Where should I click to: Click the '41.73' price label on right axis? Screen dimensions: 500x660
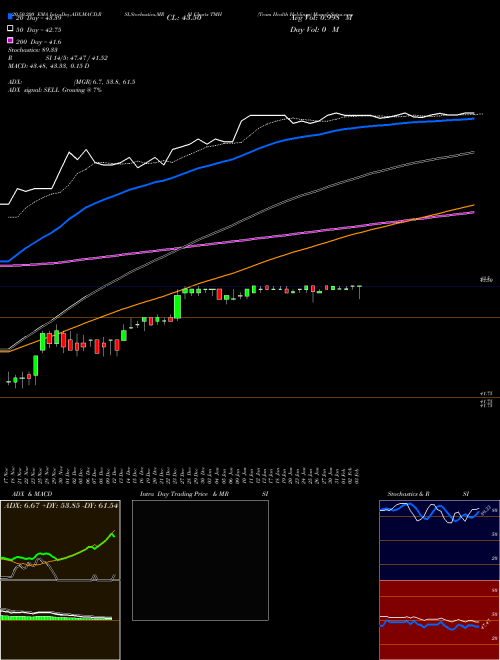pyautogui.click(x=487, y=393)
